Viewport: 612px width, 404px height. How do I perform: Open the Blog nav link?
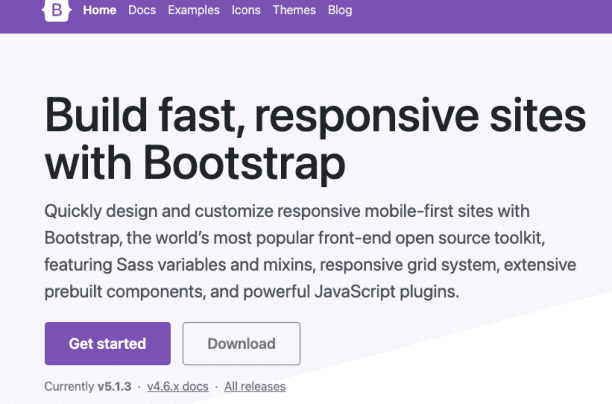(340, 10)
